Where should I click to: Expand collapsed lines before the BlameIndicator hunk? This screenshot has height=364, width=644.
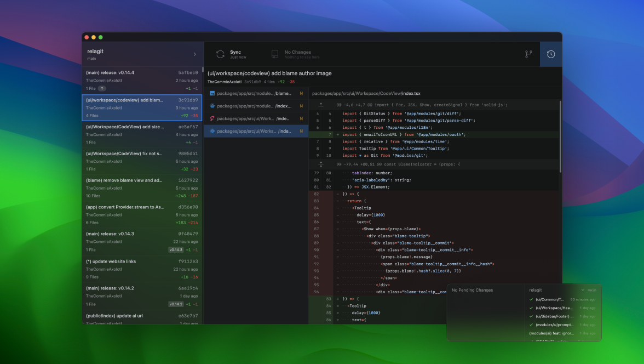pos(321,163)
